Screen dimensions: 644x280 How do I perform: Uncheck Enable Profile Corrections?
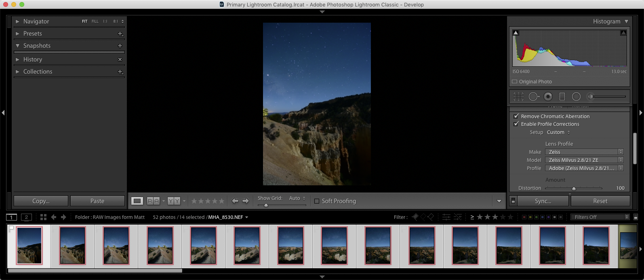click(x=516, y=124)
